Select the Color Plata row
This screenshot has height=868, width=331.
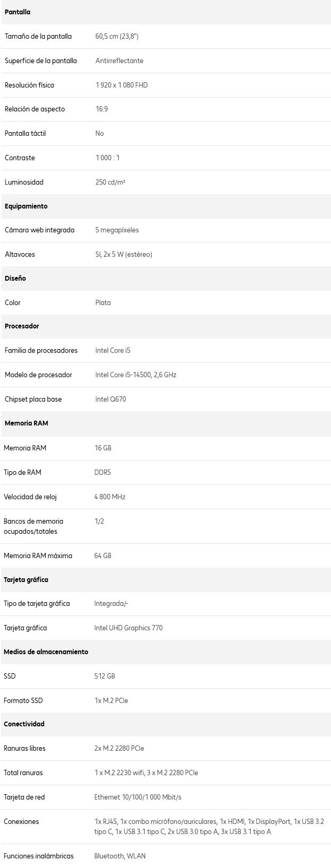tap(165, 303)
